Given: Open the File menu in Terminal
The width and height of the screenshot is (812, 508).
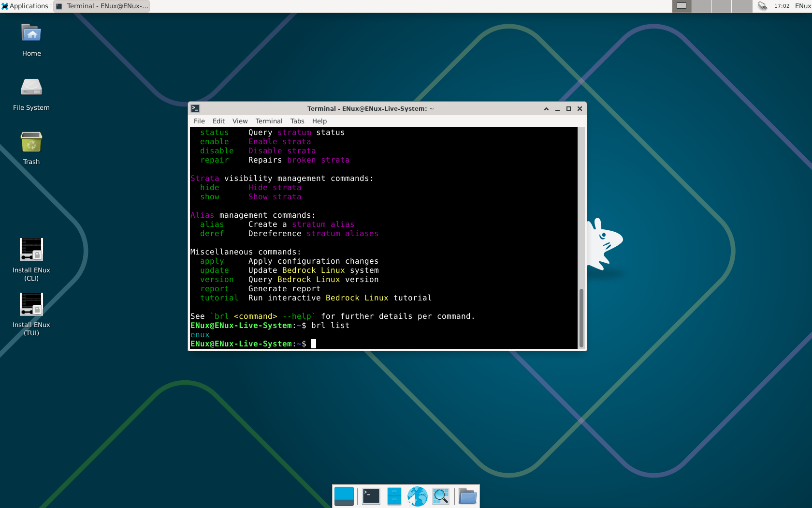Looking at the screenshot, I should pyautogui.click(x=199, y=121).
